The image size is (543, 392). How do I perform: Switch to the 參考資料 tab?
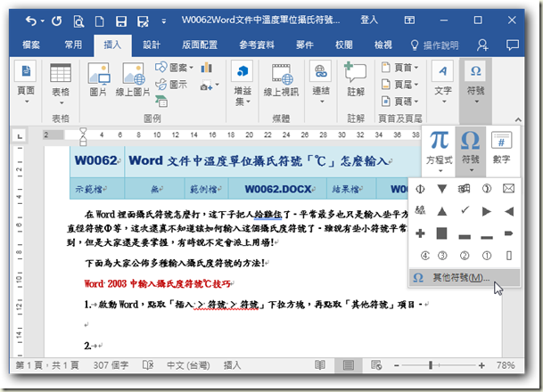(257, 45)
